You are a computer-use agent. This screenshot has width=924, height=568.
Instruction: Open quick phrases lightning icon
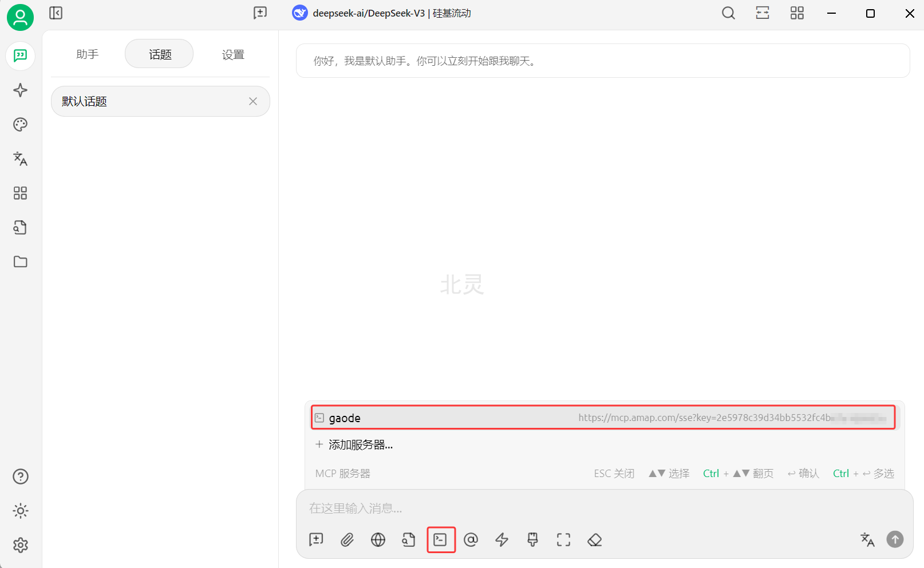(502, 539)
